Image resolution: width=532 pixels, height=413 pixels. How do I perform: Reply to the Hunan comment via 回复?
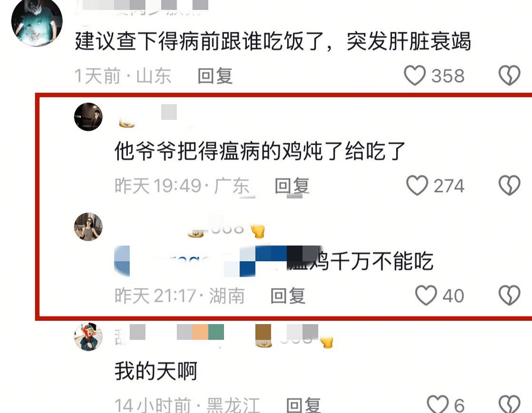point(288,296)
